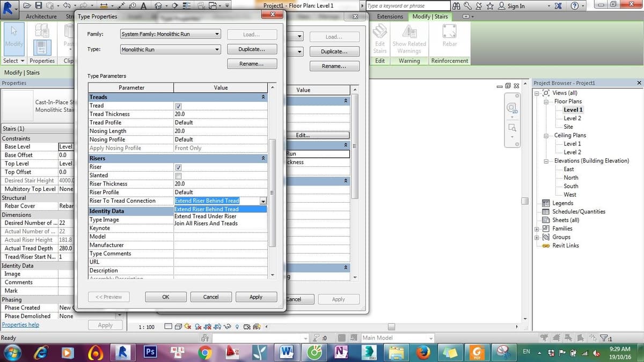Collapse the Treads section chevron
This screenshot has height=362, width=644.
[x=263, y=97]
